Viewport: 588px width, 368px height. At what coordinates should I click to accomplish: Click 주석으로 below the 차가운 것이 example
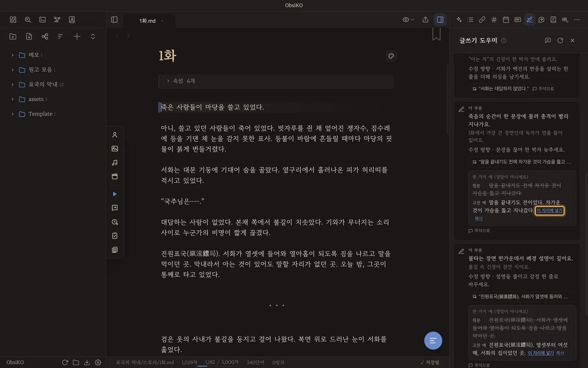click(479, 230)
